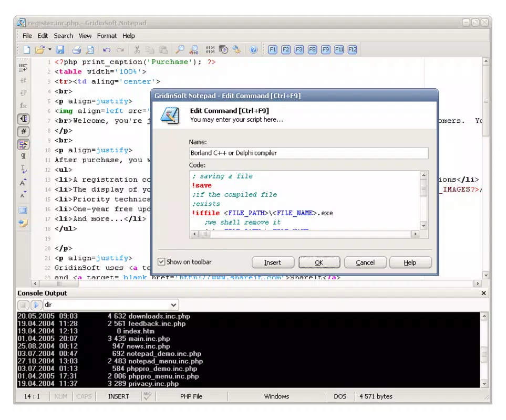The width and height of the screenshot is (506, 420).
Task: Save the file with floppy disk icon
Action: (x=60, y=50)
